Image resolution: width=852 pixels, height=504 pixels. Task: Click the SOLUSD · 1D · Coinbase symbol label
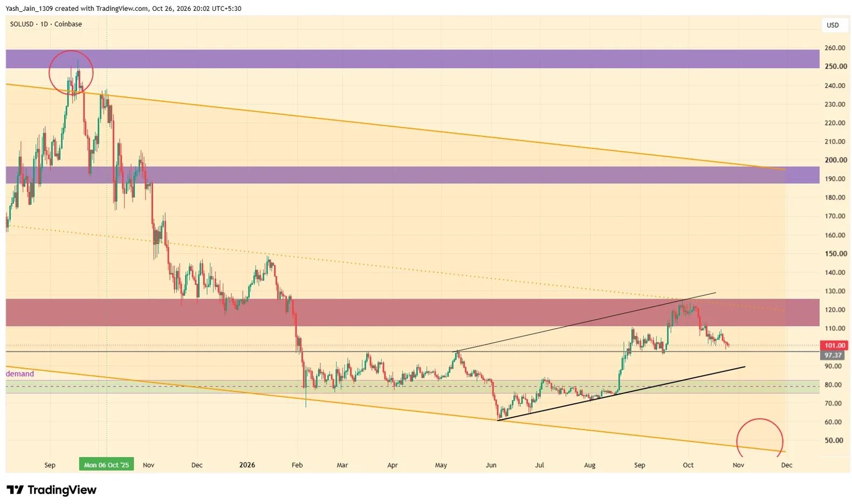(x=46, y=24)
